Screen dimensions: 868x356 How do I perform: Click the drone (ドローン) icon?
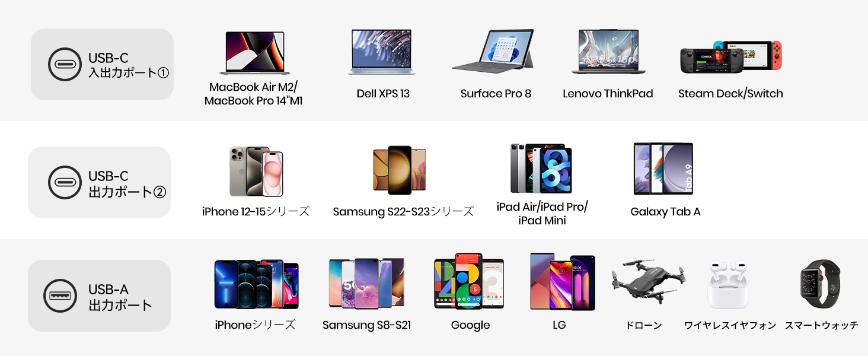[647, 282]
